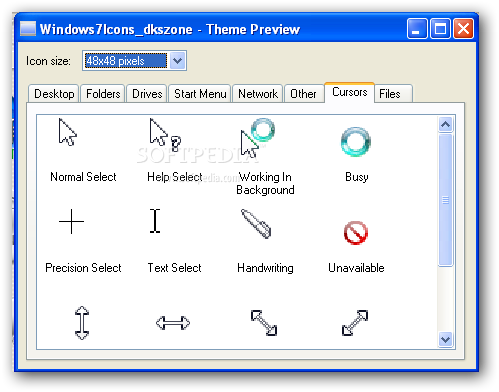Click the 'Handwriting' label

(x=265, y=268)
